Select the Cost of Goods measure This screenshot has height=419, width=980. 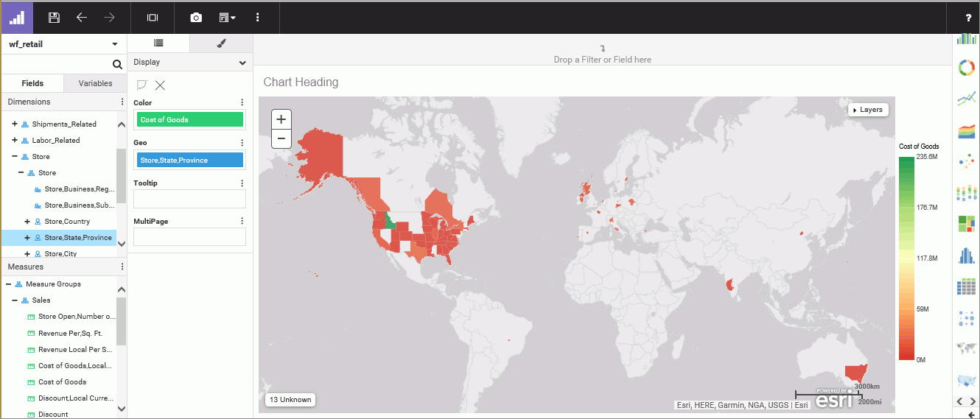(62, 381)
